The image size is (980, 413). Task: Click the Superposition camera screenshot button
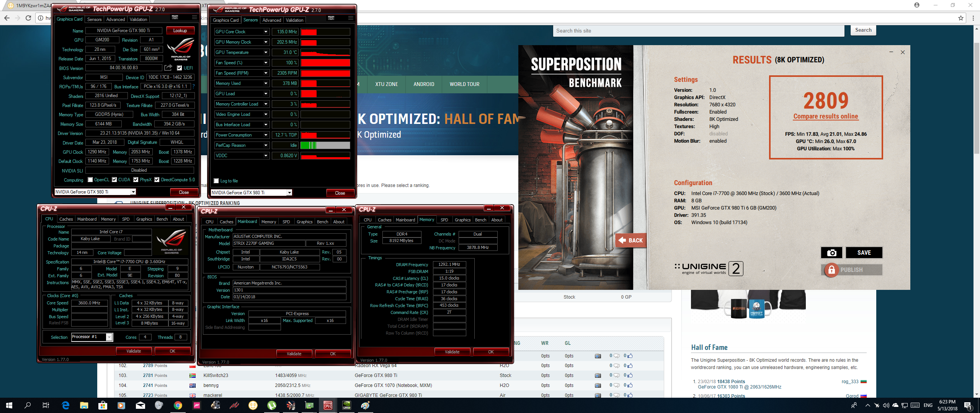point(831,253)
